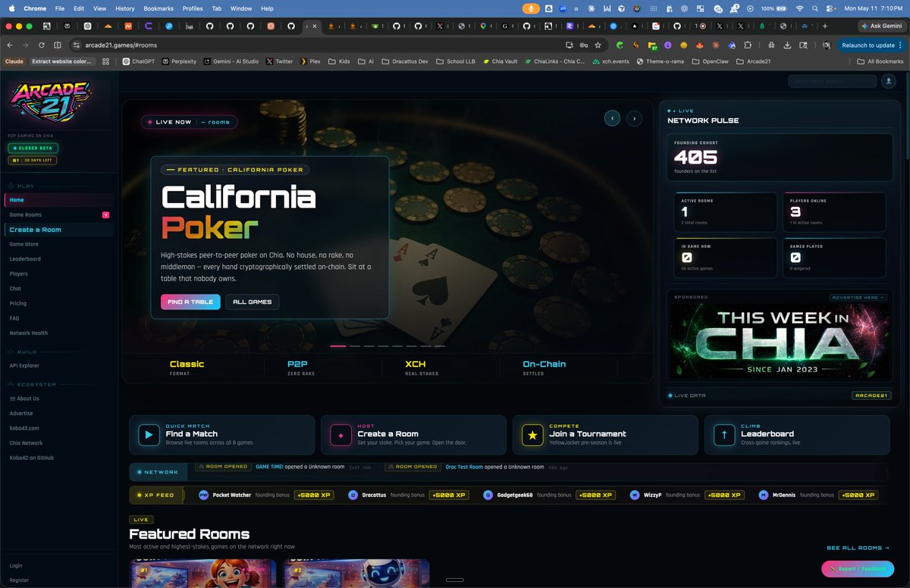Open the Profiles menu
This screenshot has height=588, width=910.
click(193, 8)
